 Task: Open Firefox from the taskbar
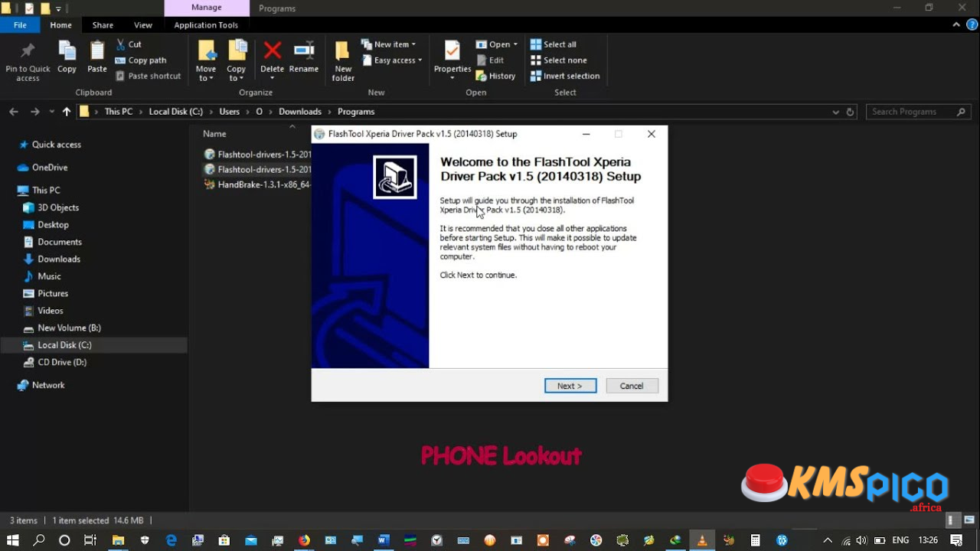coord(304,540)
